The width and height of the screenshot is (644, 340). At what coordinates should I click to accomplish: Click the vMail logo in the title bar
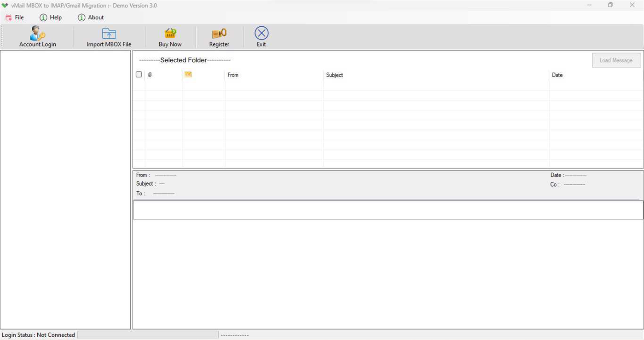point(5,5)
